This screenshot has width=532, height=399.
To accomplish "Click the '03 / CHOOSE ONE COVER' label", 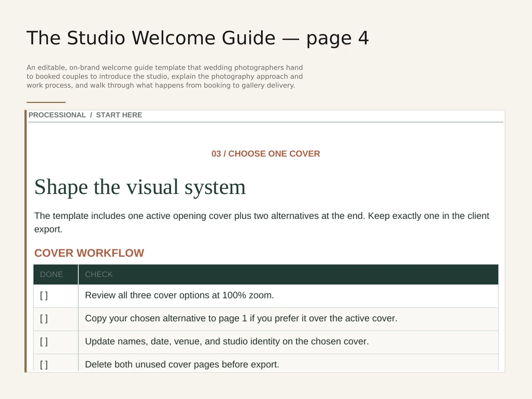I will [x=266, y=154].
